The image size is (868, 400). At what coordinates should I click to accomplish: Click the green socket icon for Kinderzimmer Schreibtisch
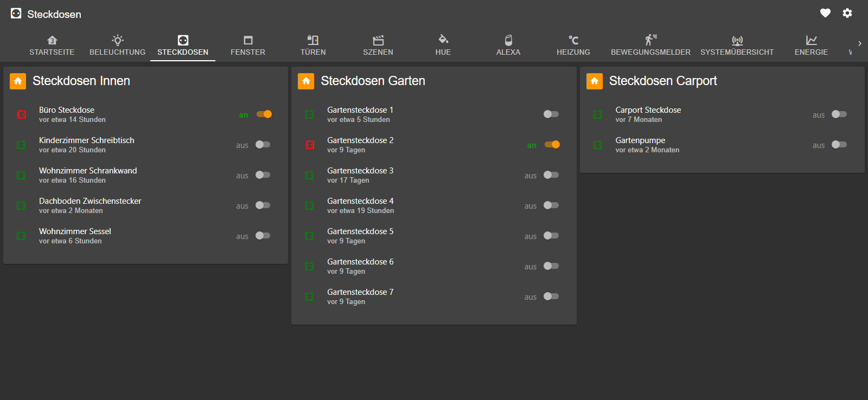coord(21,145)
